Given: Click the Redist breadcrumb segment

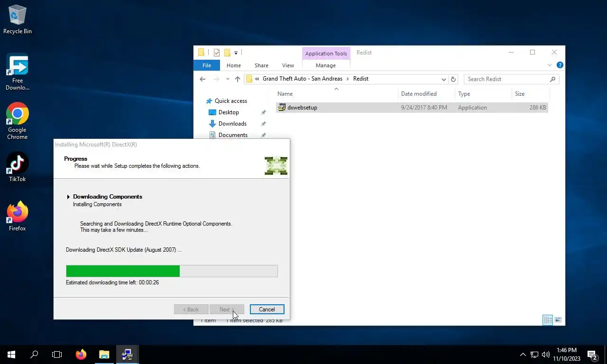Looking at the screenshot, I should (361, 79).
